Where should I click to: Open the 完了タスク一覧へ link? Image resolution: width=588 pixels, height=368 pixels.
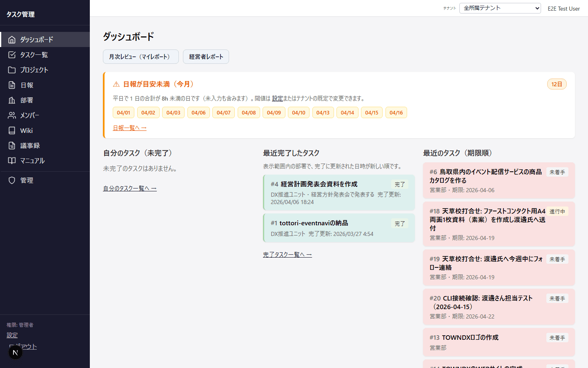[x=287, y=255]
